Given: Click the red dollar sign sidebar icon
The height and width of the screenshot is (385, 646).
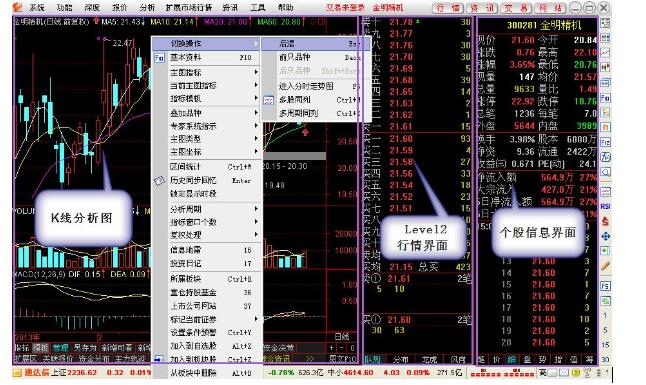Looking at the screenshot, I should coord(605,221).
